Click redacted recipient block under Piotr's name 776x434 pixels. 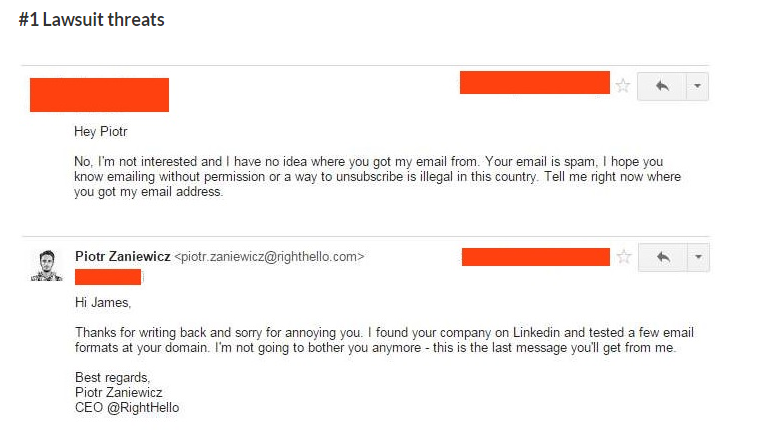pos(108,277)
